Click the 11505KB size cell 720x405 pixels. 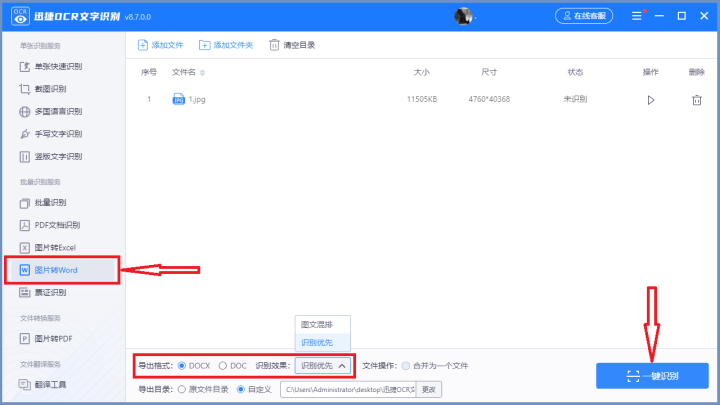click(x=422, y=99)
